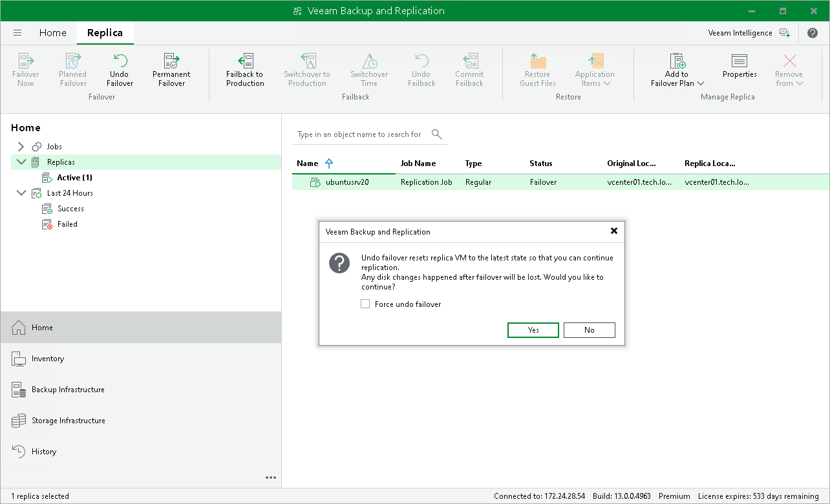Screen dimensions: 830x504
Task: Click the search magnifier icon
Action: (x=437, y=134)
